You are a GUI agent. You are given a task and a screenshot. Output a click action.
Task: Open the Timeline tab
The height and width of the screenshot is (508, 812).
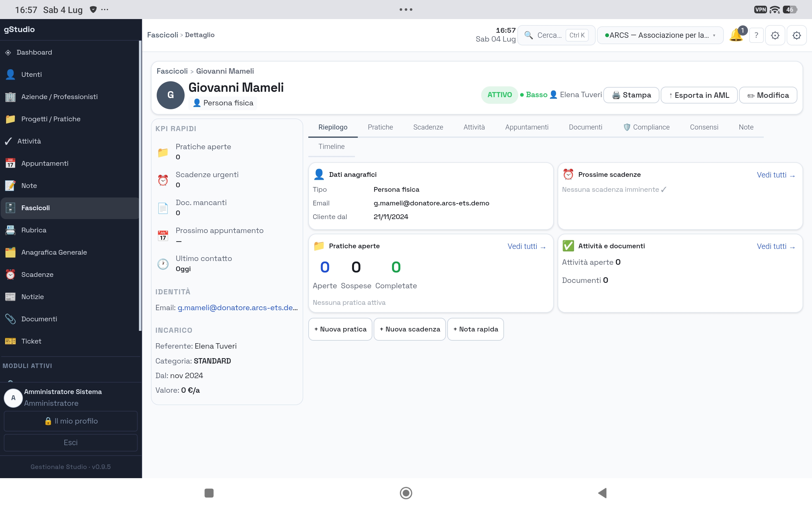tap(331, 147)
